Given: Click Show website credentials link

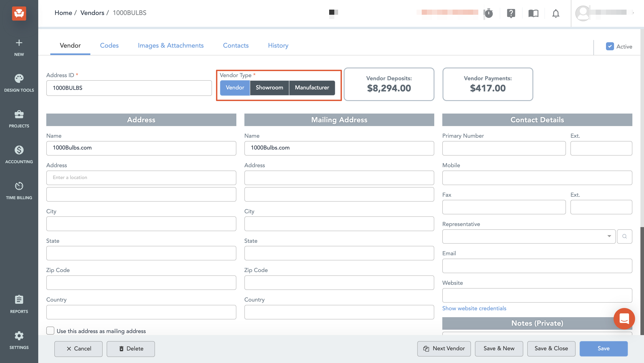Looking at the screenshot, I should [x=474, y=308].
